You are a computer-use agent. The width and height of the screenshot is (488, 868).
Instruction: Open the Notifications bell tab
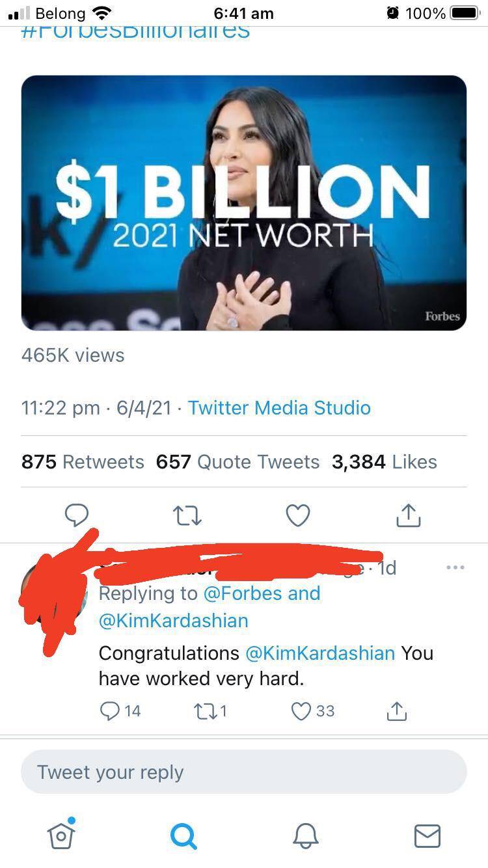(305, 835)
